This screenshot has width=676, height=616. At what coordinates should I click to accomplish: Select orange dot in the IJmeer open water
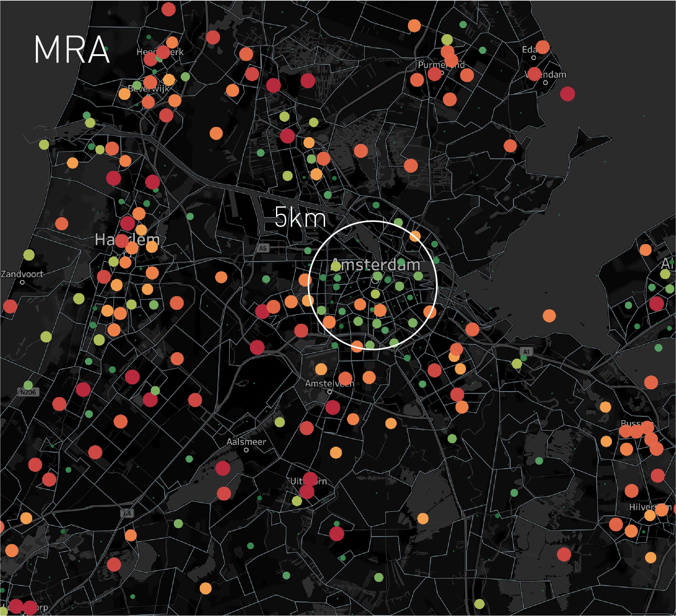click(549, 316)
